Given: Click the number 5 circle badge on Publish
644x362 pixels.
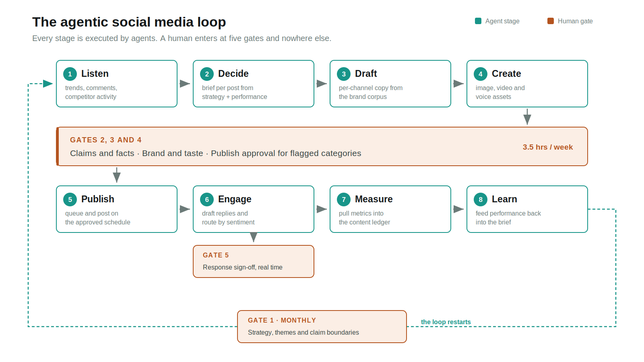Looking at the screenshot, I should [70, 200].
